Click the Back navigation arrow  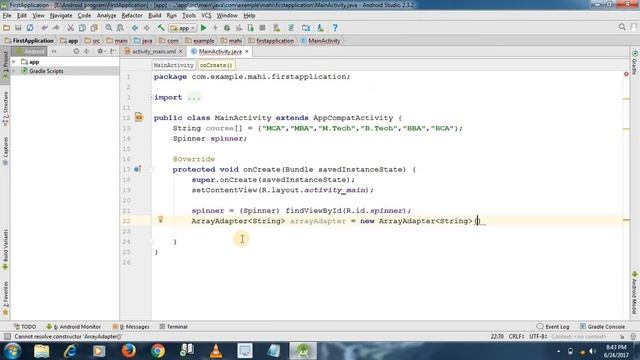[x=135, y=28]
